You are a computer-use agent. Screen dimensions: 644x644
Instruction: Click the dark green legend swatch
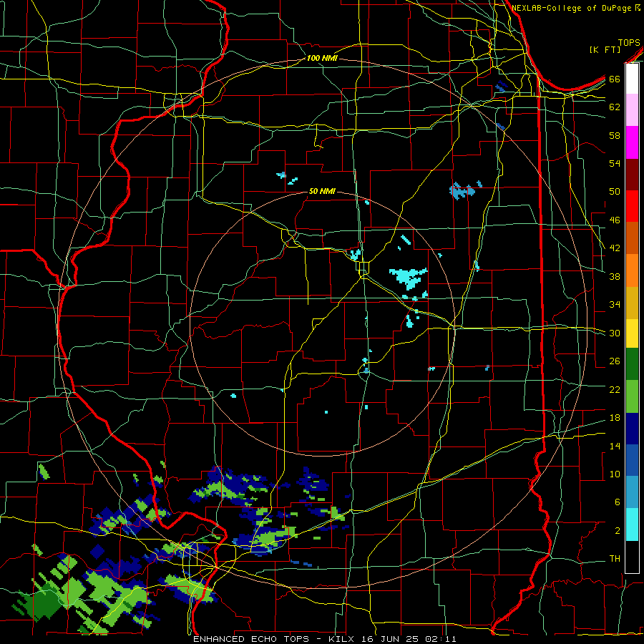[x=632, y=364]
